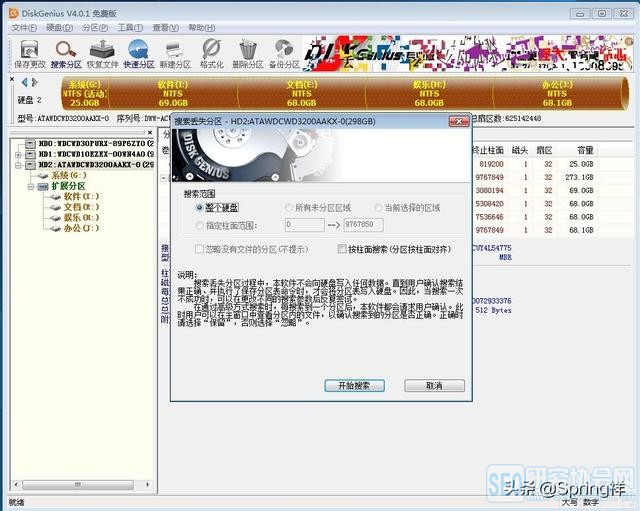This screenshot has height=511, width=640.
Task: Click the 取消 cancel button
Action: point(434,385)
